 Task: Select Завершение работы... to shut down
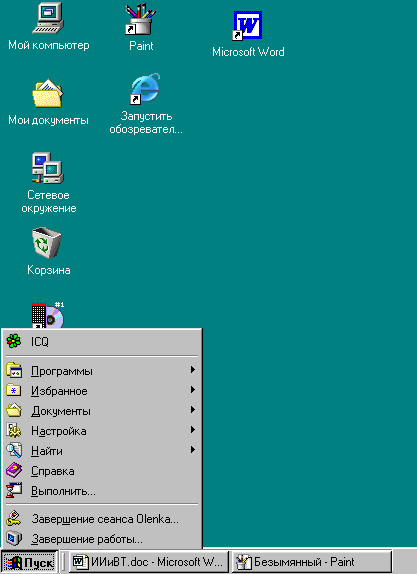tap(102, 539)
